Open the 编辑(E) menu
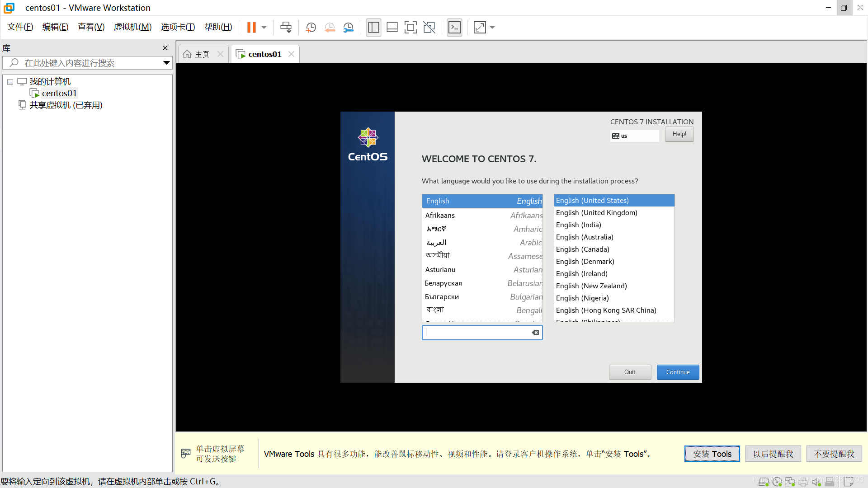868x488 pixels. click(x=55, y=27)
